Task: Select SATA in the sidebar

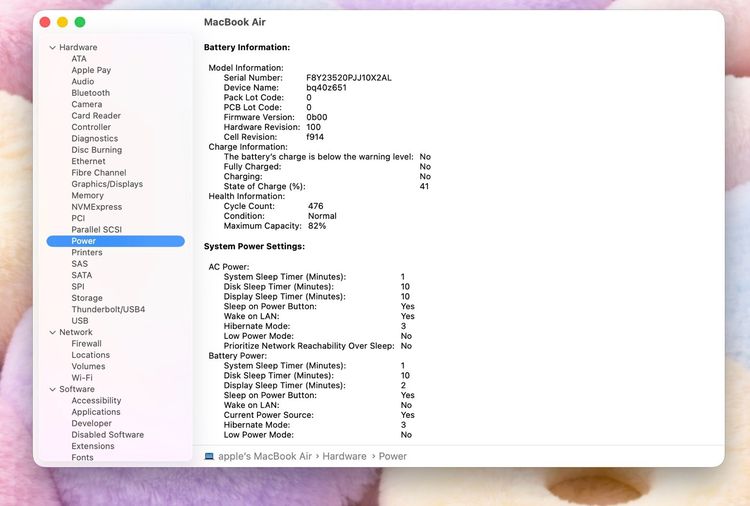Action: click(81, 275)
